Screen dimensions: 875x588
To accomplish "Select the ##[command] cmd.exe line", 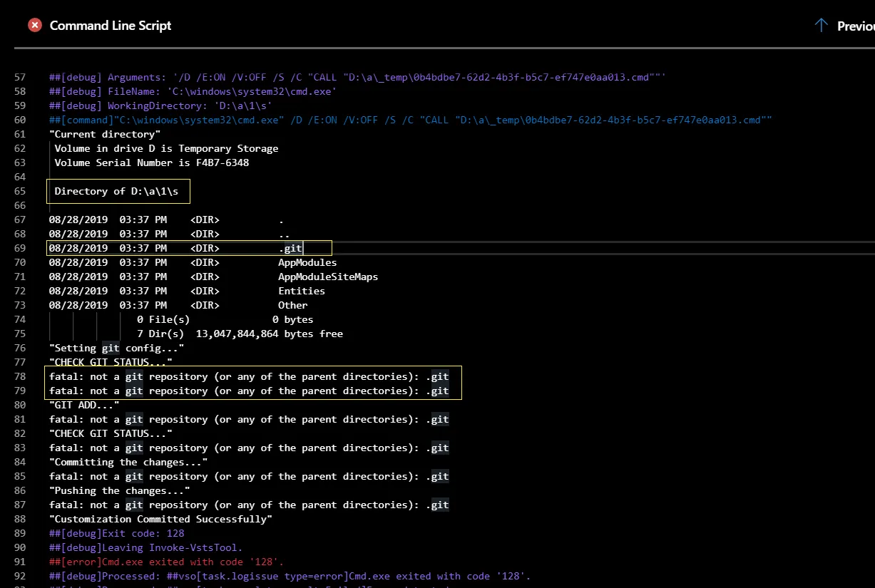I will (x=411, y=120).
